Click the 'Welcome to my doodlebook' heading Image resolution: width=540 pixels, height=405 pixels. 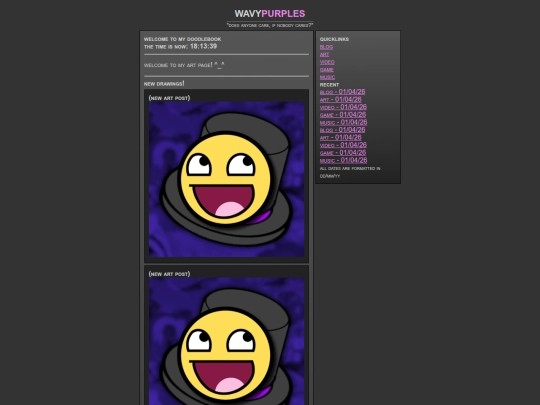(183, 39)
